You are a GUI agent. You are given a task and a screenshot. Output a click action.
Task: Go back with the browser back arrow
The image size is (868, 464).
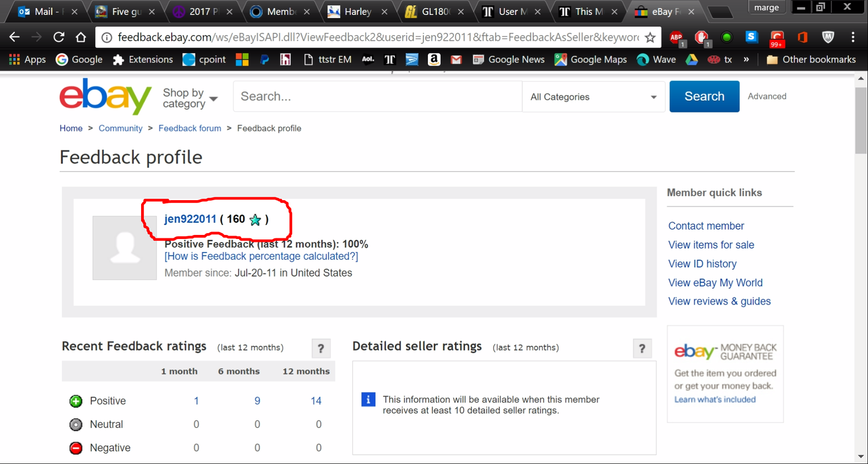(x=15, y=37)
